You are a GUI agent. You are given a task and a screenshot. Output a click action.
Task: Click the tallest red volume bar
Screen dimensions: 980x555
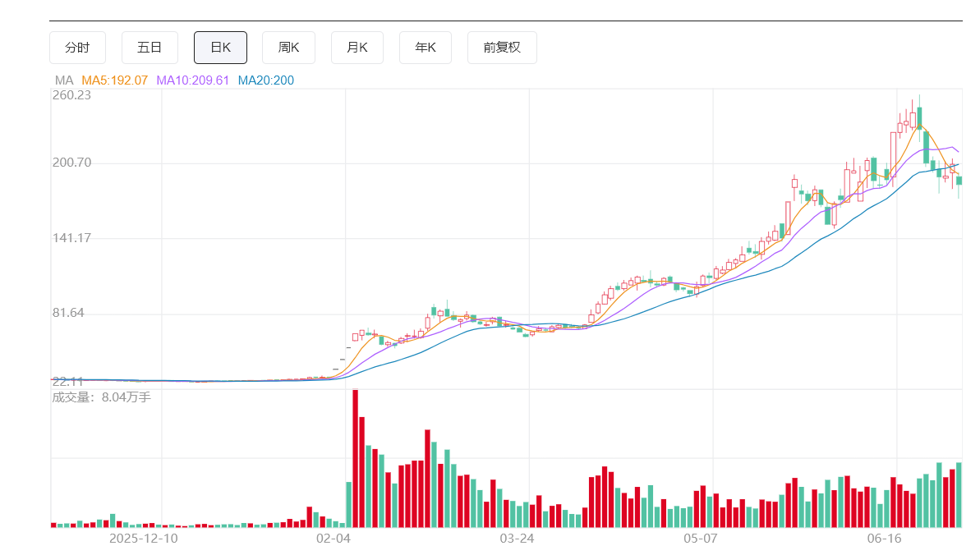tap(355, 458)
